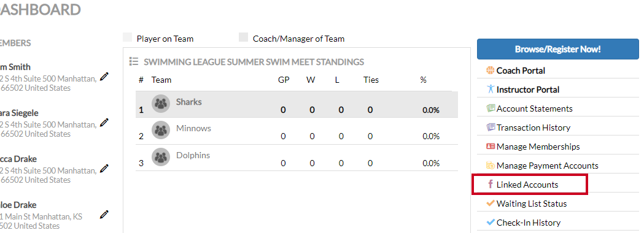Select the Sharks team row
This screenshot has width=644, height=233.
(x=297, y=104)
